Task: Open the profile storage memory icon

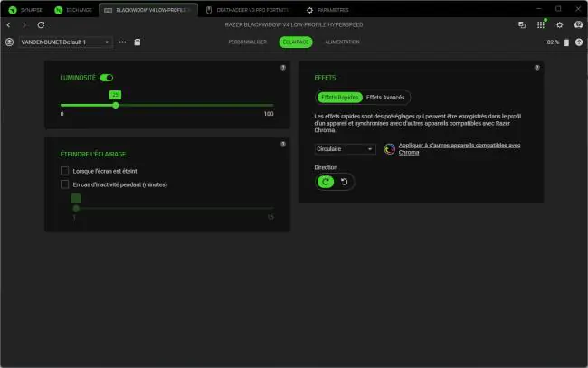Action: point(138,42)
